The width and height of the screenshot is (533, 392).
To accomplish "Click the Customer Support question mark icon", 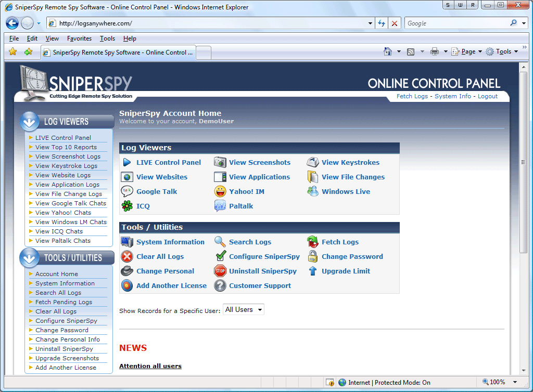I will (220, 286).
